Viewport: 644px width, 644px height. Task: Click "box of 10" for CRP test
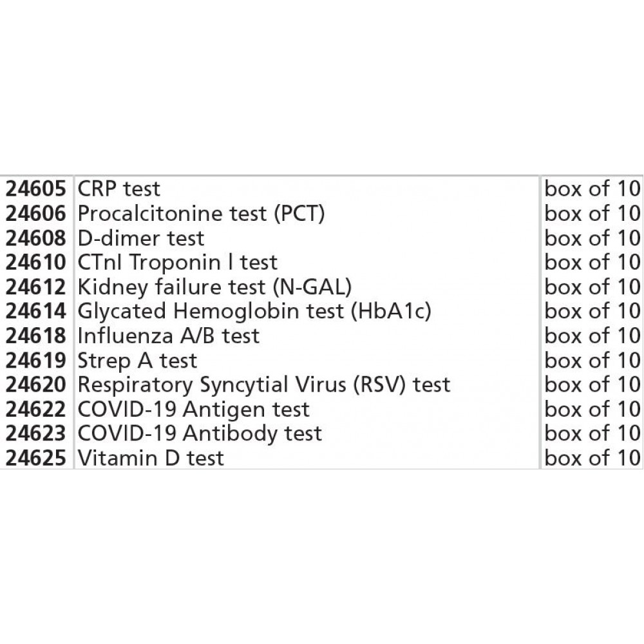pyautogui.click(x=592, y=189)
